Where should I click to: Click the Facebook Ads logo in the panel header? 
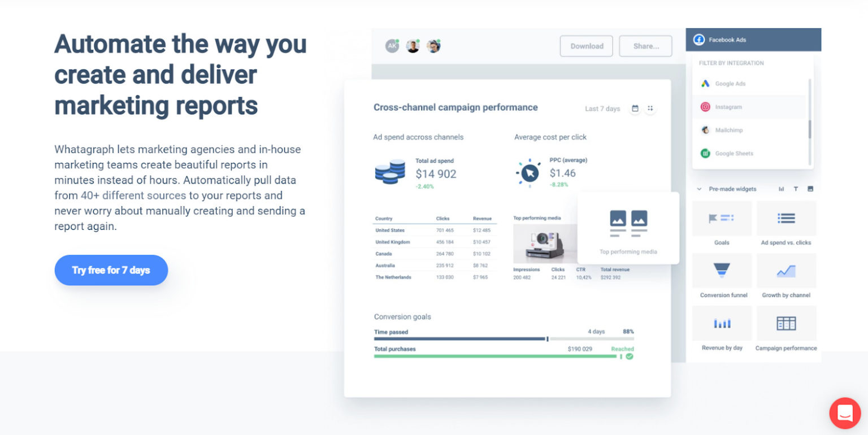700,39
